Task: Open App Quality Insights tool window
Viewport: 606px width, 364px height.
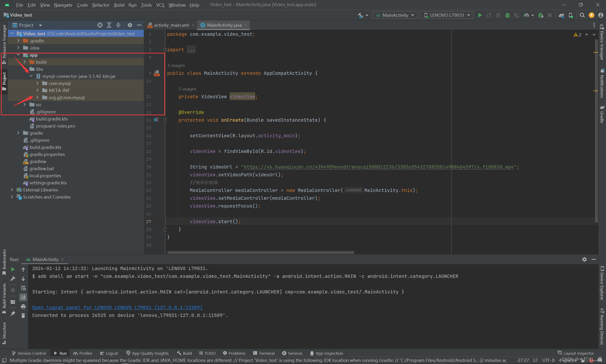Action: click(x=147, y=353)
